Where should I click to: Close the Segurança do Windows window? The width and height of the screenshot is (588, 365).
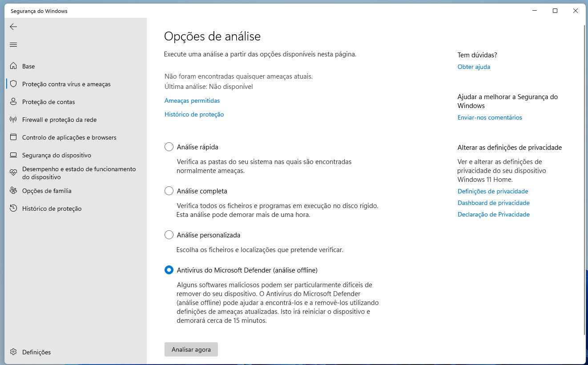576,11
